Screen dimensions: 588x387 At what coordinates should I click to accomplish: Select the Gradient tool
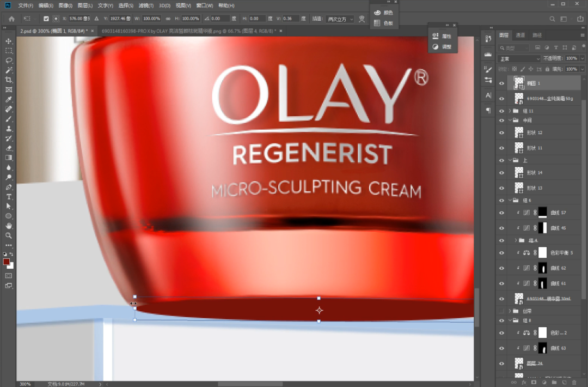click(x=9, y=158)
